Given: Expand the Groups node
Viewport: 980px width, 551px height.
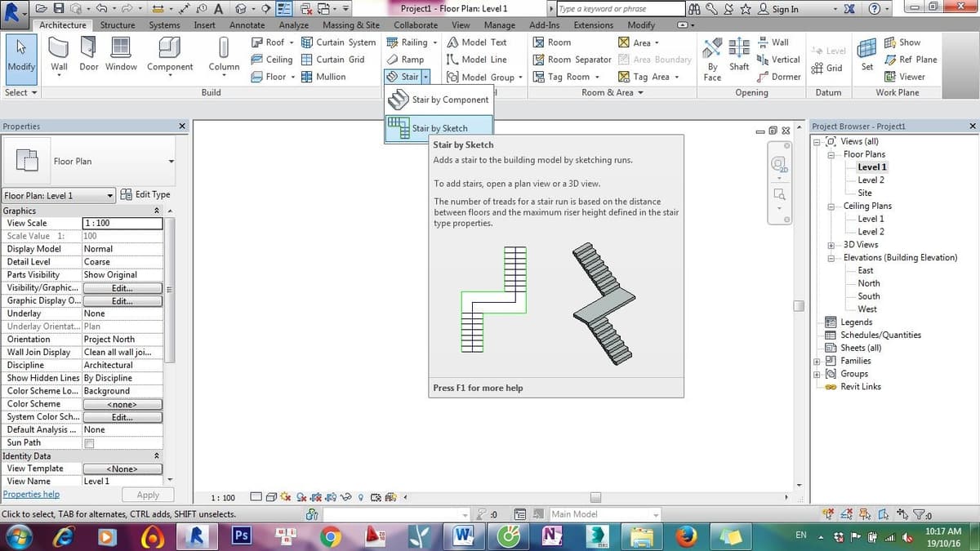Looking at the screenshot, I should click(817, 374).
